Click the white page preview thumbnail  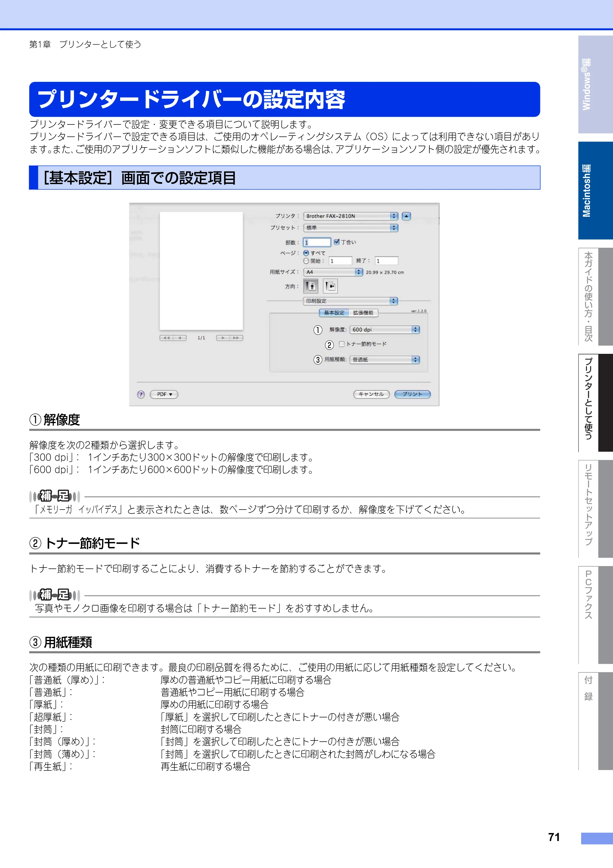click(x=201, y=271)
